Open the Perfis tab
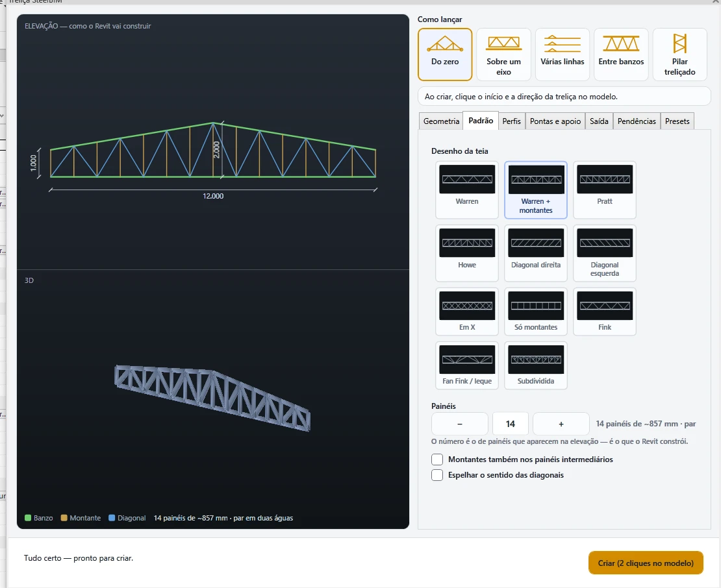This screenshot has height=588, width=721. coord(511,121)
